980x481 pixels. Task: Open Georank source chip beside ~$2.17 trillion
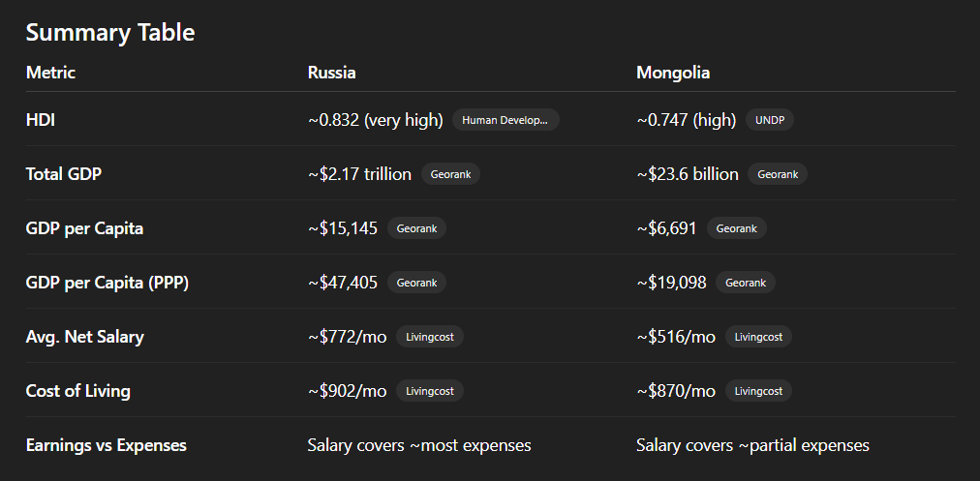pos(450,174)
